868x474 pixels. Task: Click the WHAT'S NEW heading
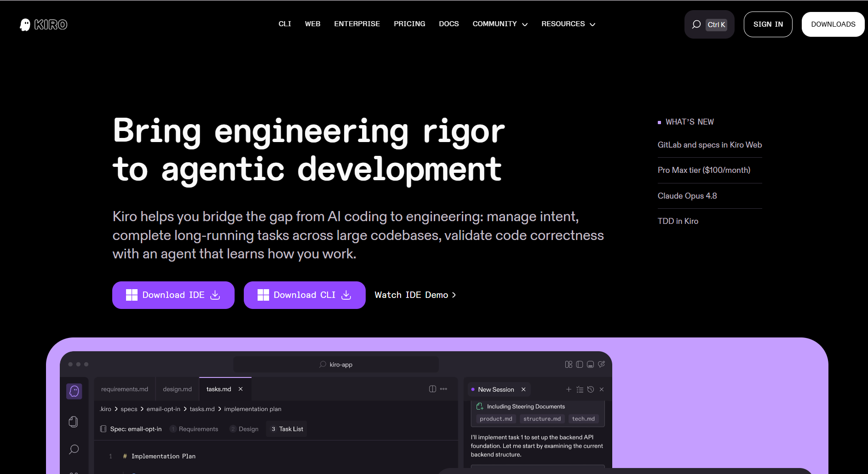pyautogui.click(x=690, y=122)
